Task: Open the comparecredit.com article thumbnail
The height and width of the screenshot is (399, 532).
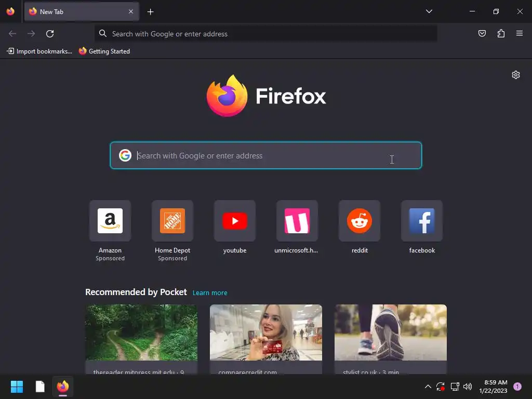Action: pos(266,332)
